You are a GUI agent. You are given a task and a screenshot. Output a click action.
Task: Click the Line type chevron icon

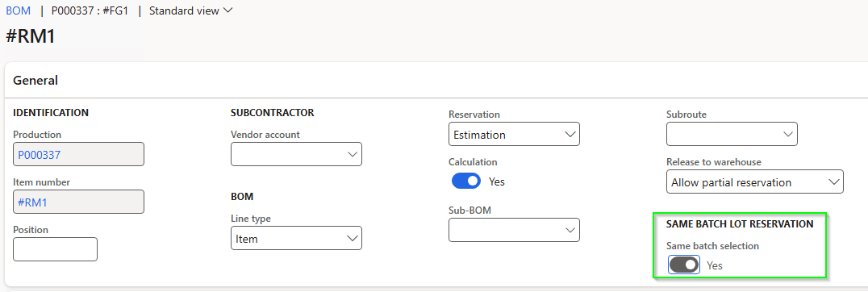[353, 238]
